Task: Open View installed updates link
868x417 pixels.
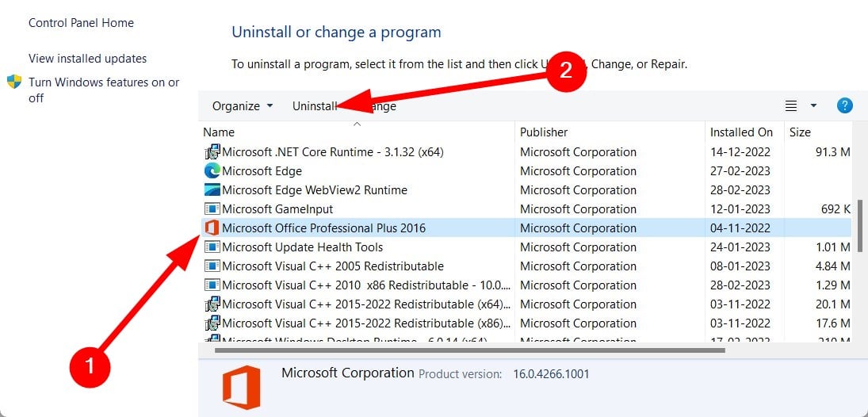Action: point(87,58)
